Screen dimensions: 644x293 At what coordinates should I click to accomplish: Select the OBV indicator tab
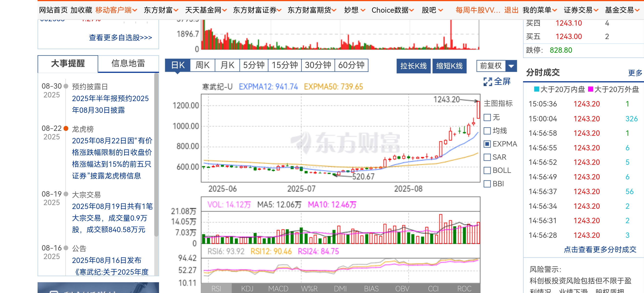(x=402, y=289)
